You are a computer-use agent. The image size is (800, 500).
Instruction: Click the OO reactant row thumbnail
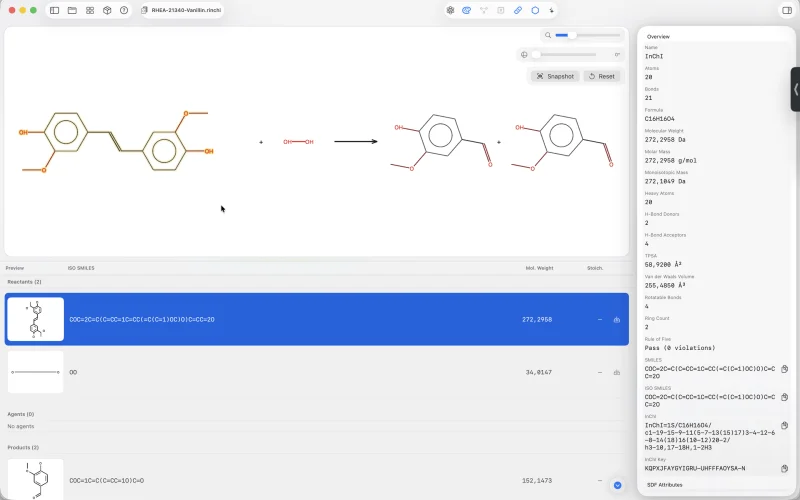(36, 372)
